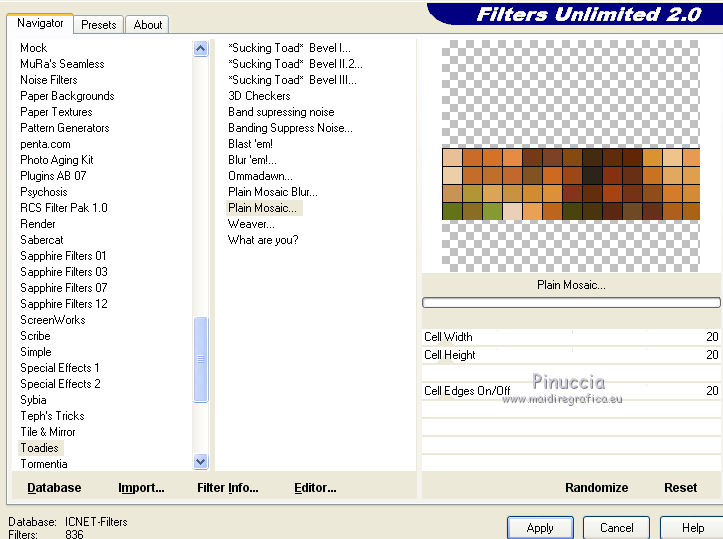The width and height of the screenshot is (723, 539).
Task: Randomize the filter settings
Action: click(597, 488)
